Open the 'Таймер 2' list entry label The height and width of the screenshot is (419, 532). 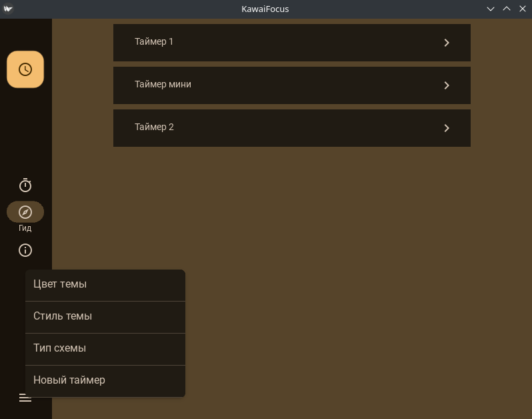(x=154, y=127)
